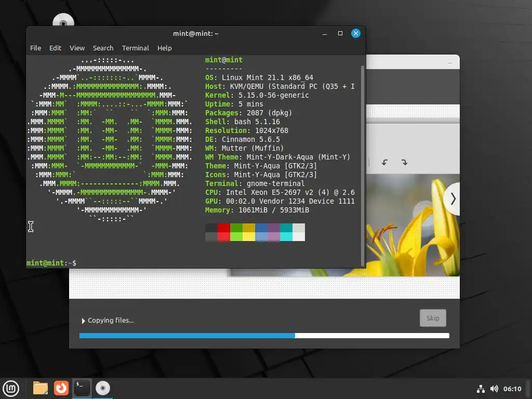The width and height of the screenshot is (532, 399).
Task: Open Files manager from the panel
Action: point(41,388)
